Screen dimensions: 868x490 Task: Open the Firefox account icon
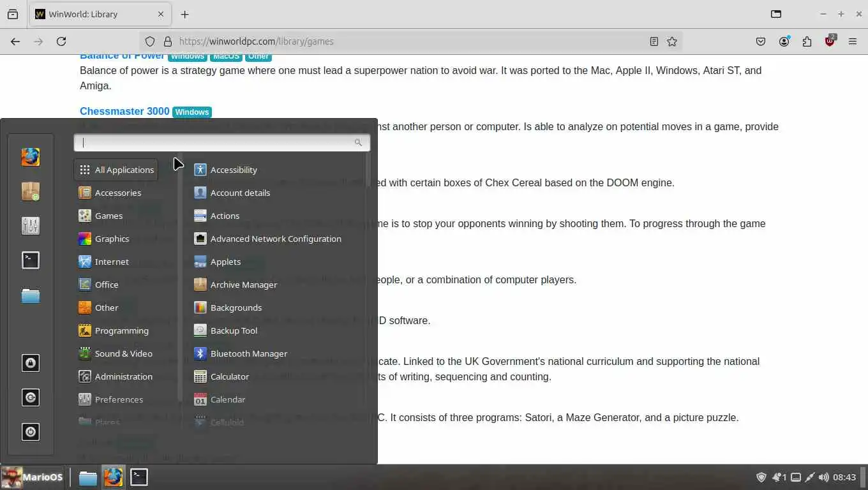[x=784, y=41]
